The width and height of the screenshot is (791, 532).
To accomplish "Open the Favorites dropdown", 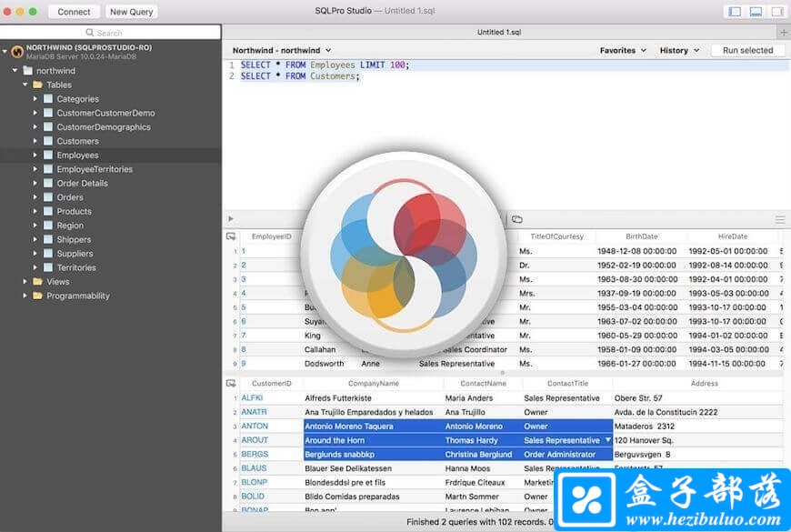I will 623,51.
